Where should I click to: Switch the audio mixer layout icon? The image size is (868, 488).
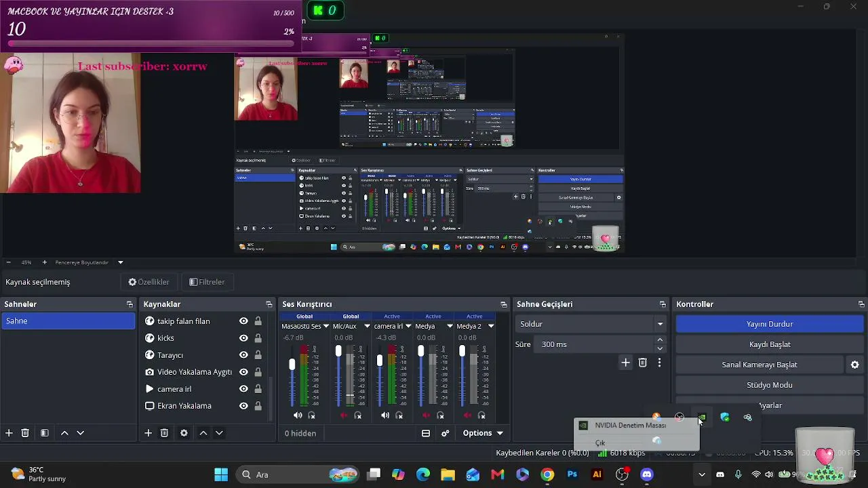point(426,433)
